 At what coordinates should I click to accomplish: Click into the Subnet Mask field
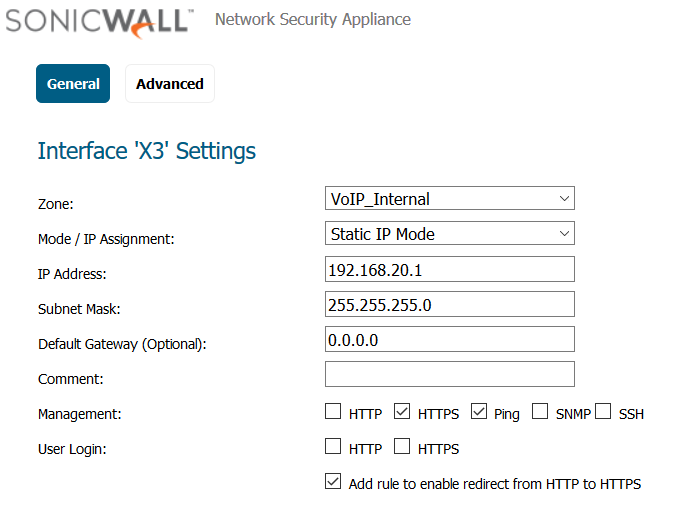click(x=450, y=304)
